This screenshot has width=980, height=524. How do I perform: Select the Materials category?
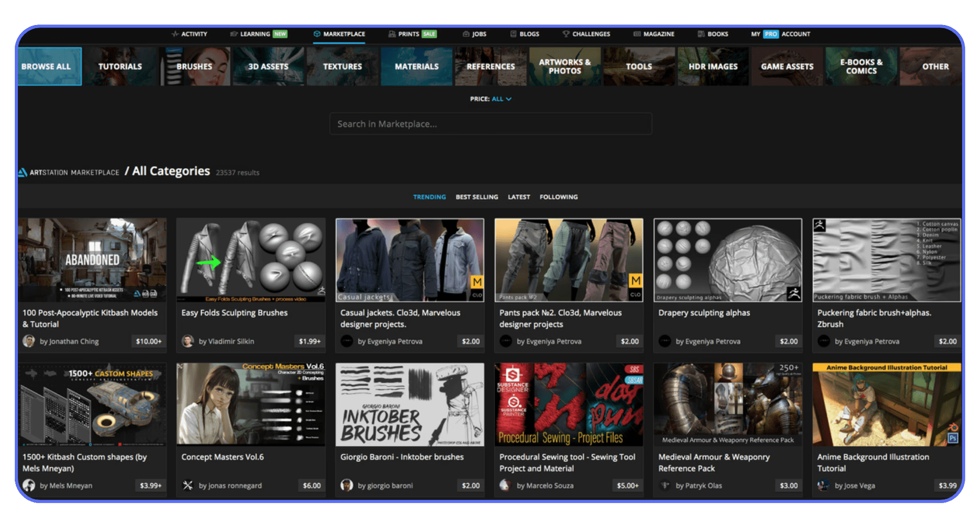416,66
